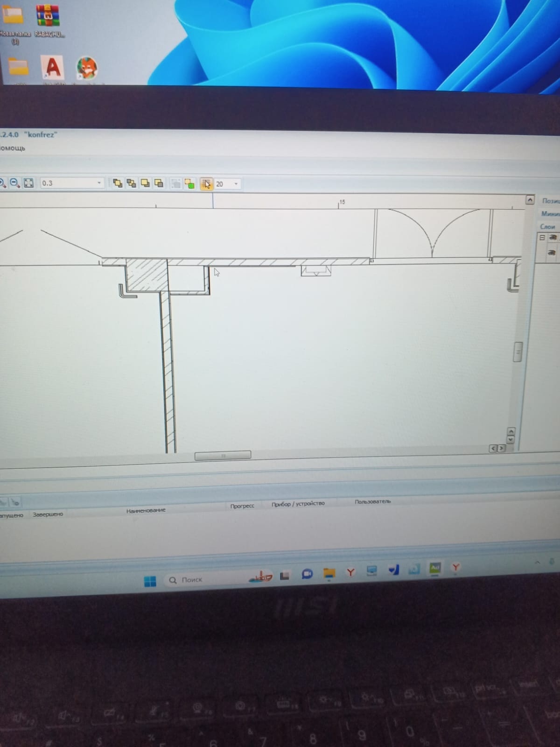Click the bring to front icon
This screenshot has width=560, height=747.
pyautogui.click(x=118, y=183)
